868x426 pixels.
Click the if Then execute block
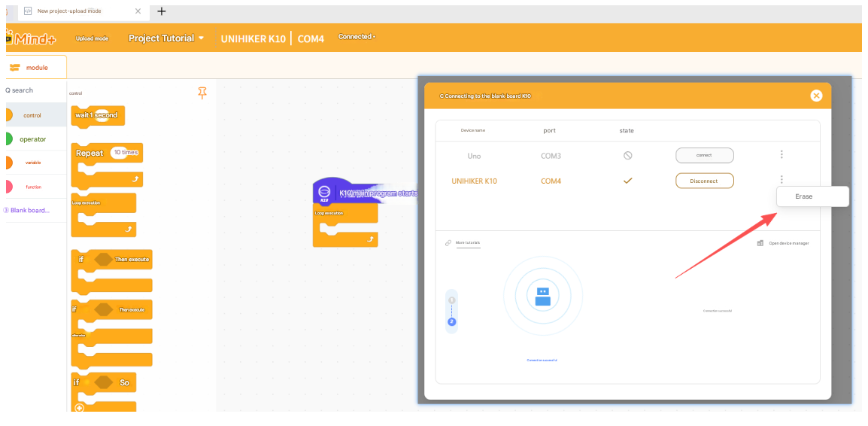coord(112,271)
